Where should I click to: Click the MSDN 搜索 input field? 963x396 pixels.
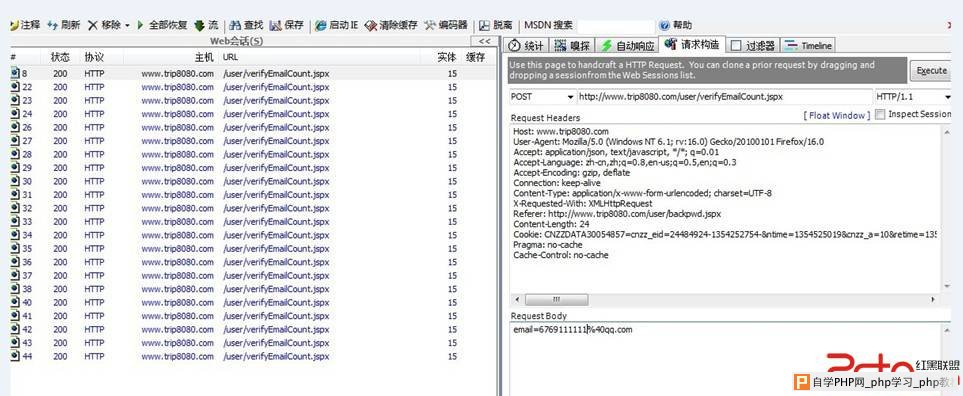[616, 26]
